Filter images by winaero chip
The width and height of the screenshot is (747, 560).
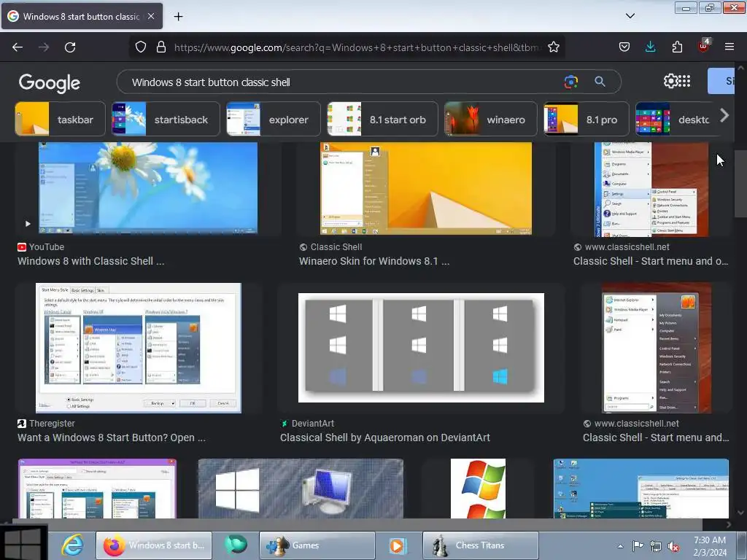tap(491, 119)
